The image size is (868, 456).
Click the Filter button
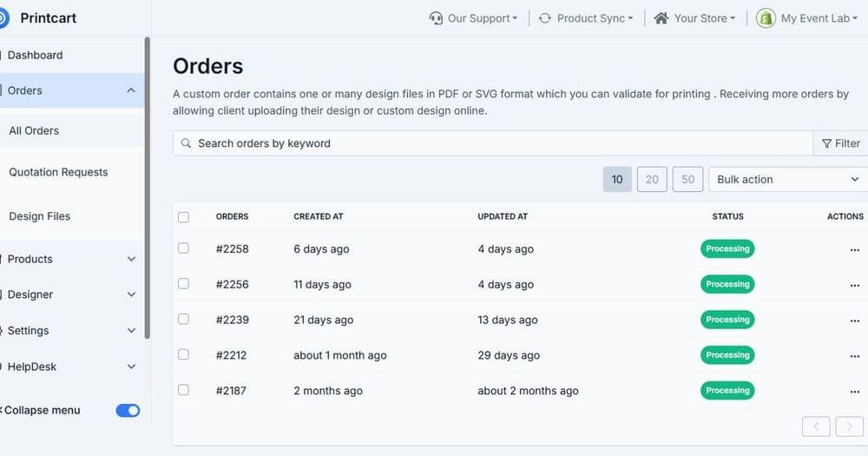coord(840,143)
